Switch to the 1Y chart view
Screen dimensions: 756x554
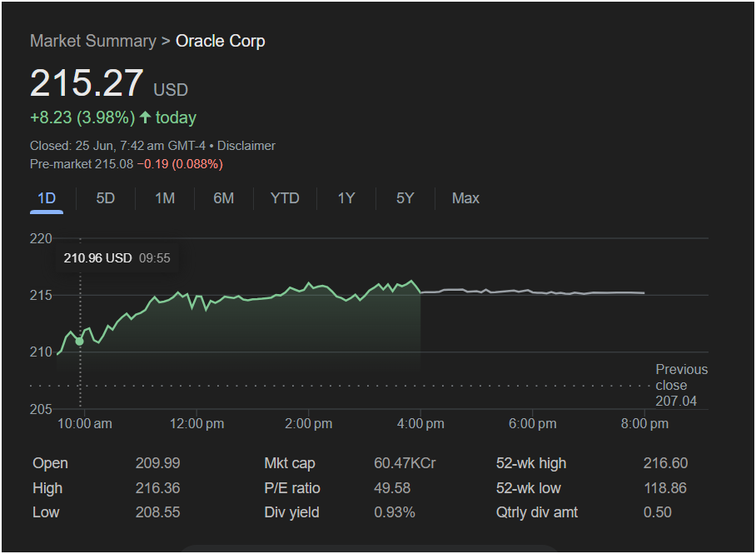click(x=346, y=198)
